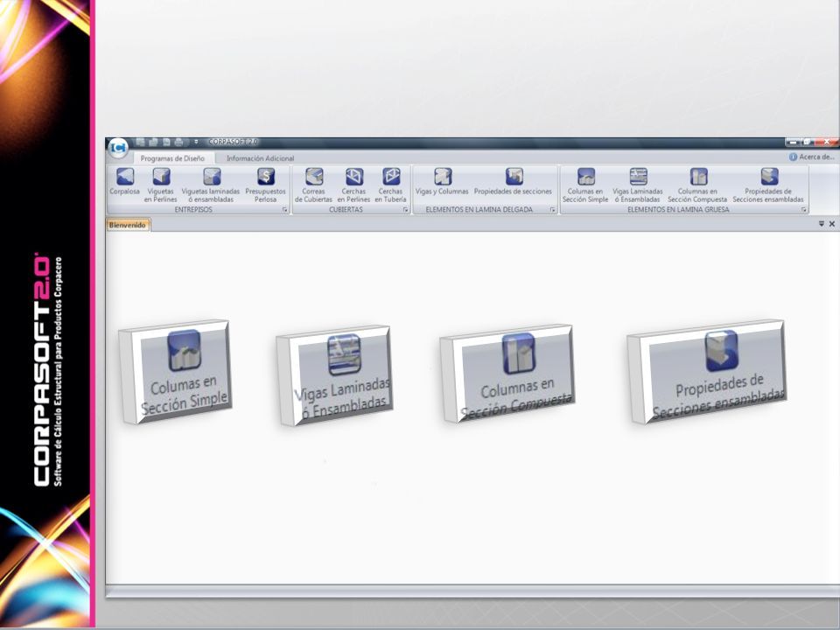Open Cerchas en Perlines tool
The width and height of the screenshot is (840, 630).
[353, 185]
